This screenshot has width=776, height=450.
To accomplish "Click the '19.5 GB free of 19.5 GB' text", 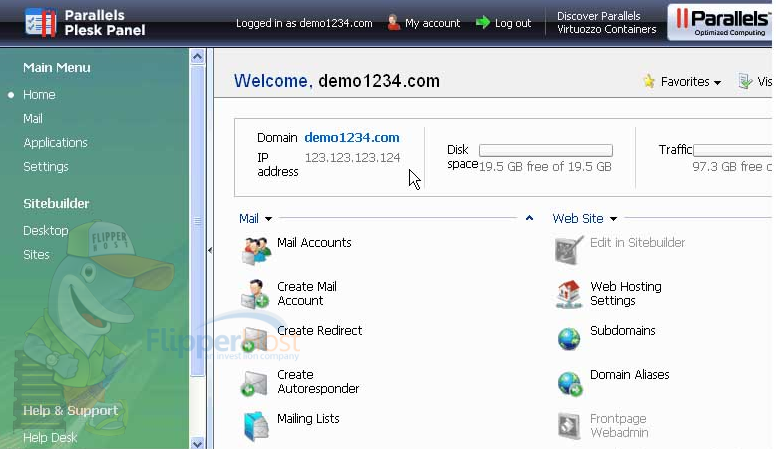I will pyautogui.click(x=545, y=166).
